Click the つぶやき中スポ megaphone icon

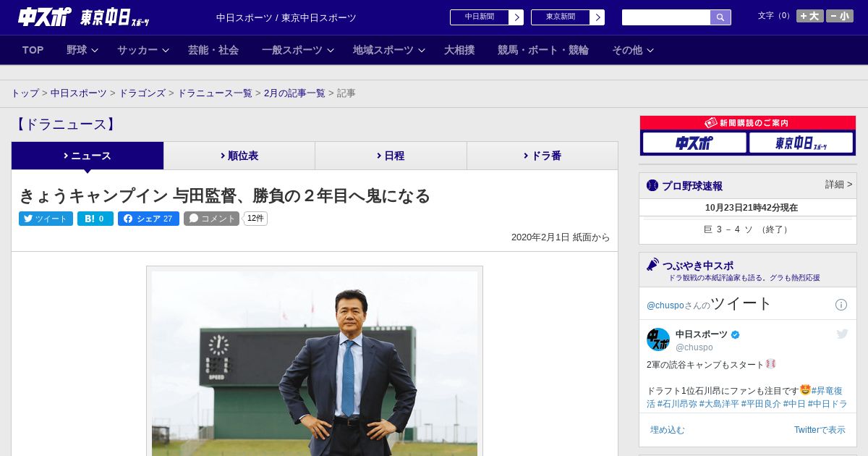(653, 265)
